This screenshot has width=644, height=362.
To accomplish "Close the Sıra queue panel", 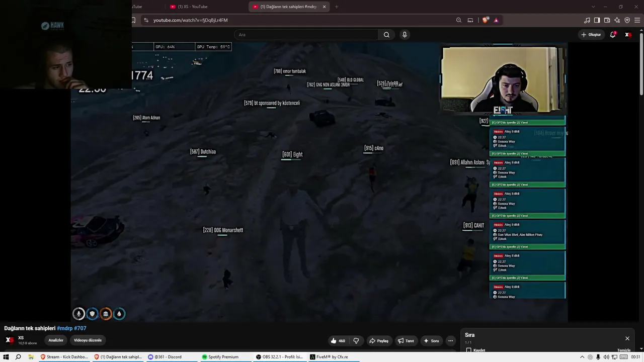I will pos(627,338).
